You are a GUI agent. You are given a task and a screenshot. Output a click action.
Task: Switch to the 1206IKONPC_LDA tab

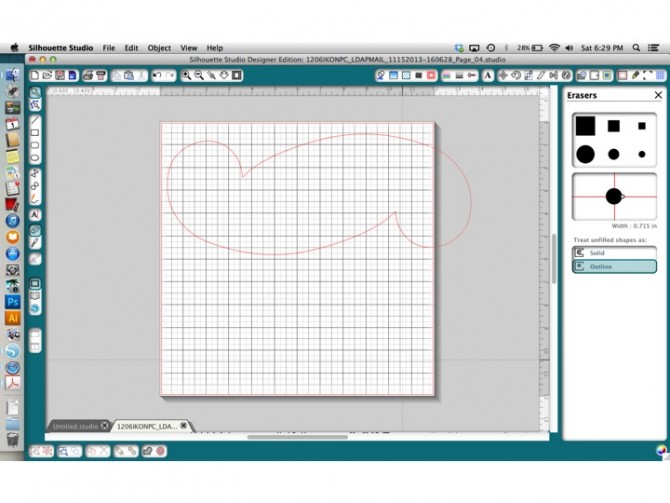click(x=147, y=427)
